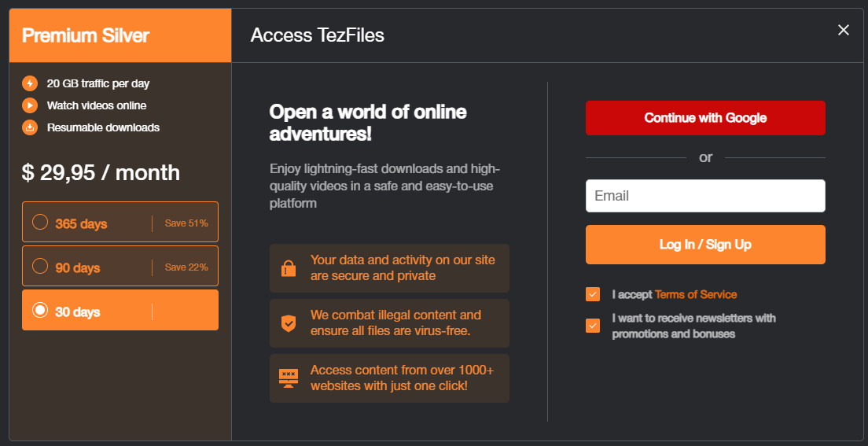Screen dimensions: 868x446
Task: Close the Access TezFiles dialog
Action: click(x=843, y=30)
